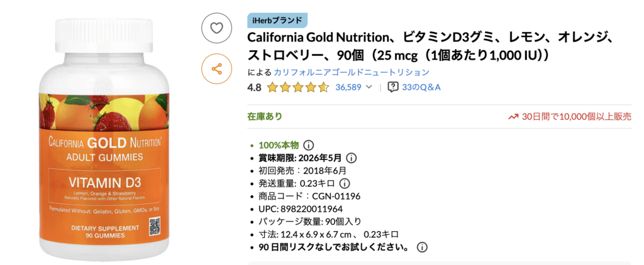The image size is (644, 265).
Task: Expand the chevron next to 36,589 reviews
Action: pyautogui.click(x=369, y=87)
